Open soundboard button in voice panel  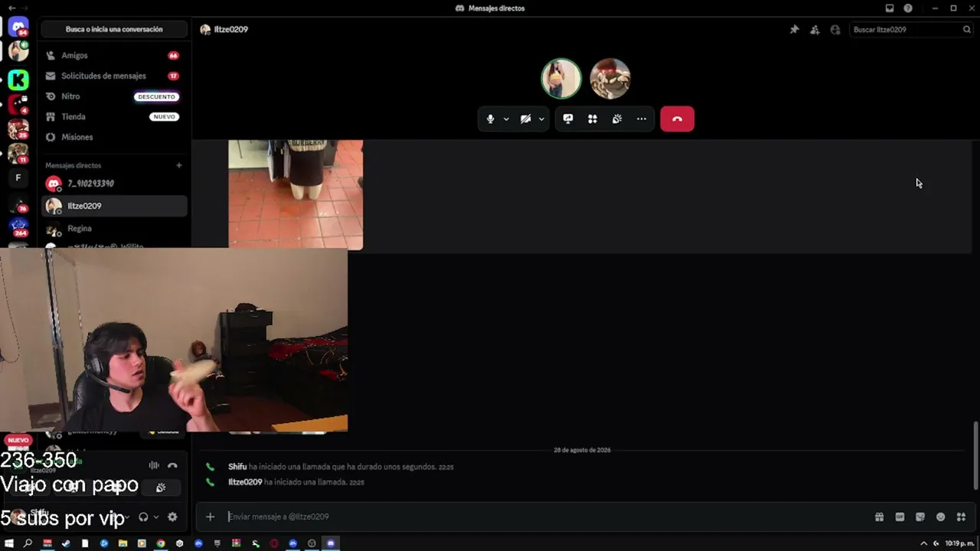pyautogui.click(x=161, y=487)
